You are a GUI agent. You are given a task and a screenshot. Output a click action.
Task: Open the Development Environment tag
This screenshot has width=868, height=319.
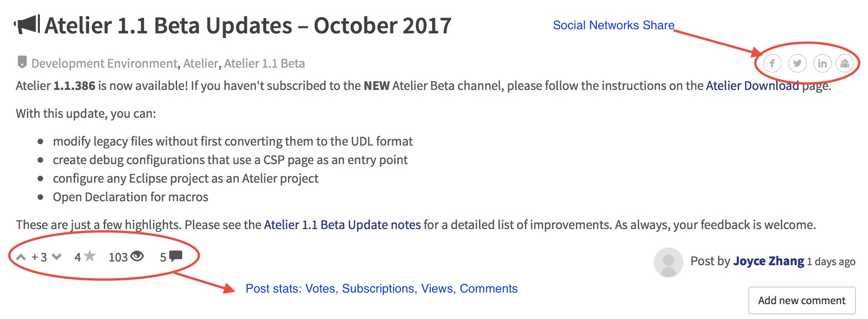(104, 64)
